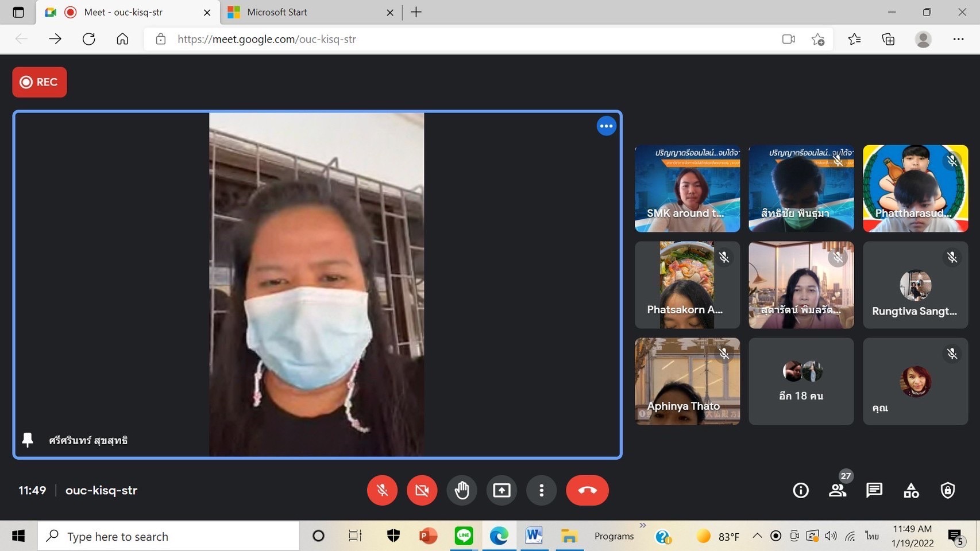
Task: Open the activities shapes icon
Action: 911,490
